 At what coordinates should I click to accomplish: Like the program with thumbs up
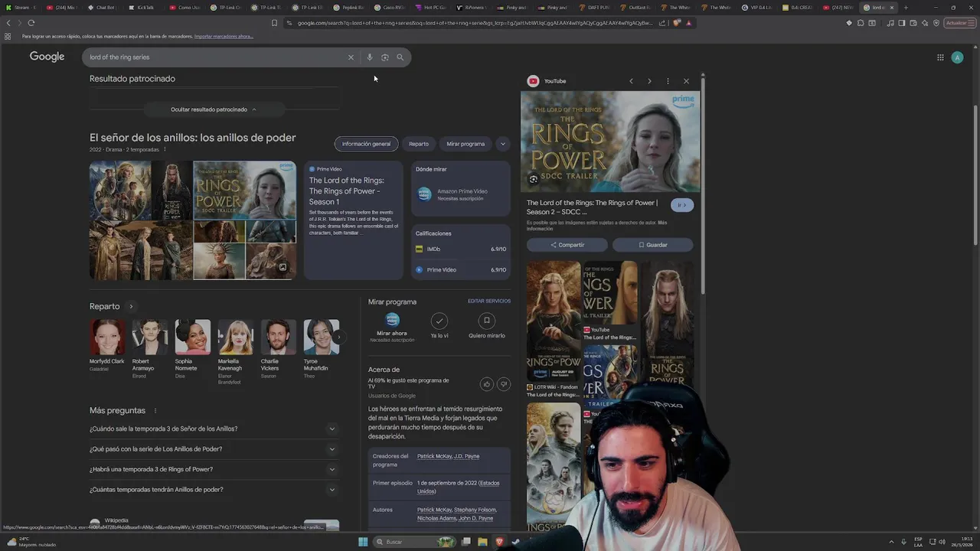pos(486,384)
